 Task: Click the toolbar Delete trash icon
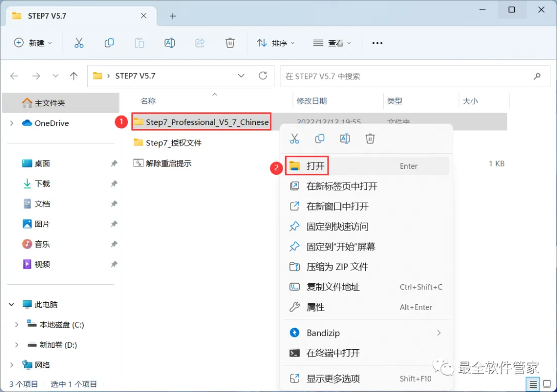[x=230, y=43]
